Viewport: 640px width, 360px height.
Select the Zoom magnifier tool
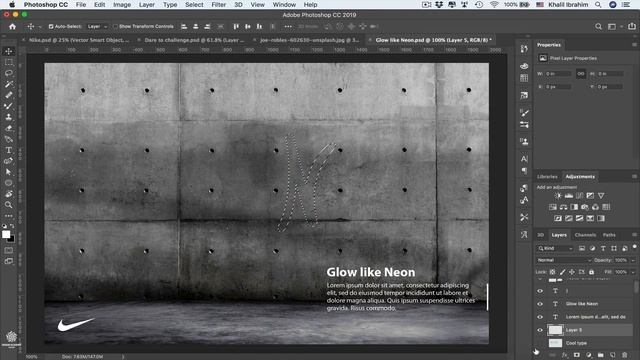[9, 205]
